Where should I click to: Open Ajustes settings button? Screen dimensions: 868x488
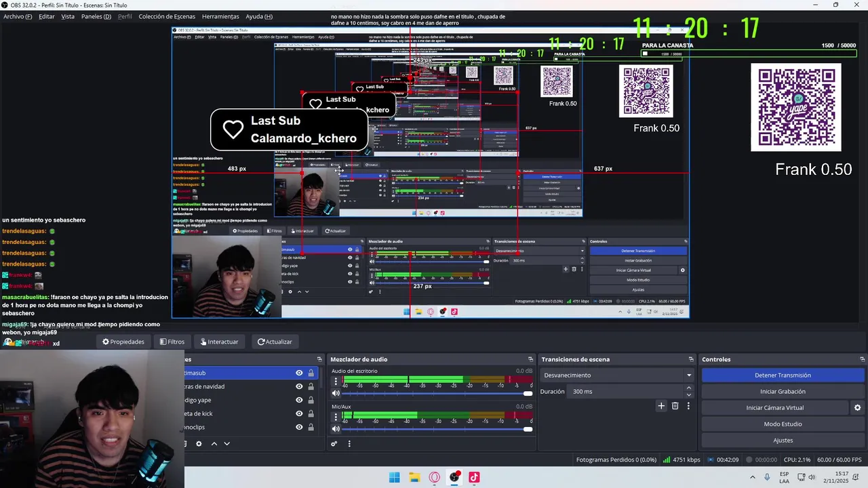[783, 441]
